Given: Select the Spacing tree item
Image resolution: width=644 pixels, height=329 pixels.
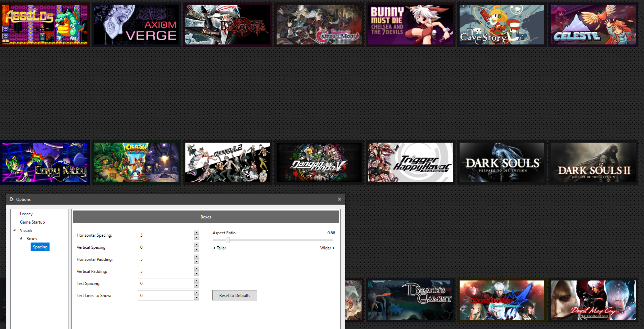Looking at the screenshot, I should coord(40,247).
